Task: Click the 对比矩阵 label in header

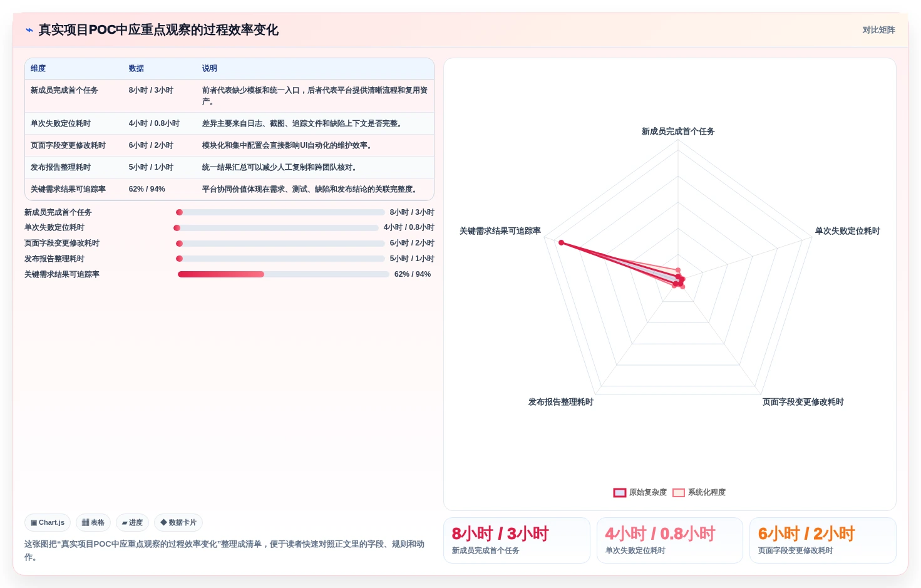Action: click(878, 29)
